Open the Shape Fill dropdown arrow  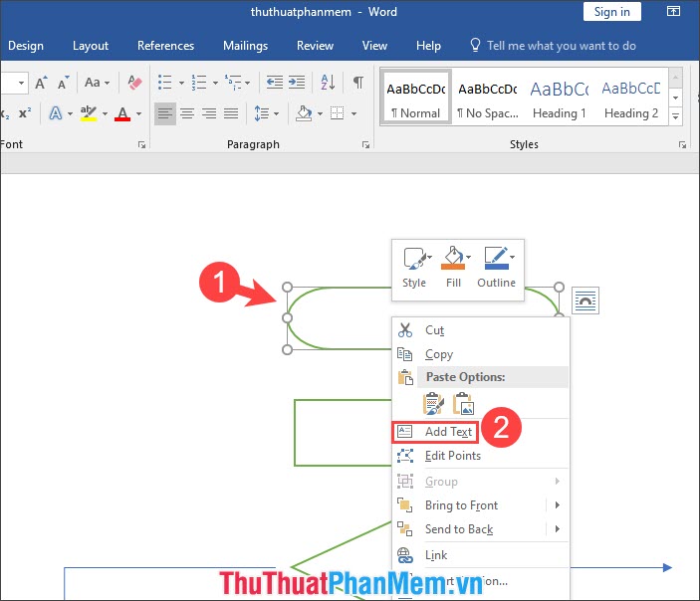[x=467, y=258]
